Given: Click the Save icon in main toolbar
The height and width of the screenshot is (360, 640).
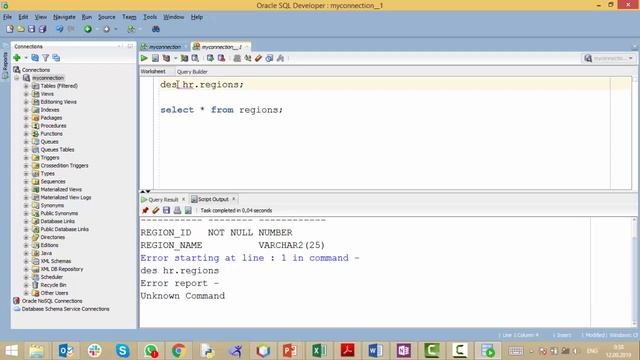Looking at the screenshot, I should tap(31, 29).
